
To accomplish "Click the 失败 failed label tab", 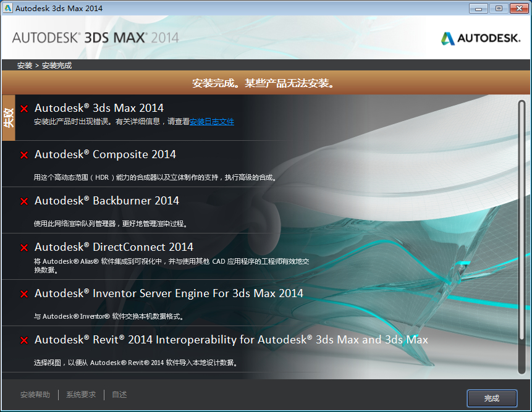I will [x=9, y=117].
